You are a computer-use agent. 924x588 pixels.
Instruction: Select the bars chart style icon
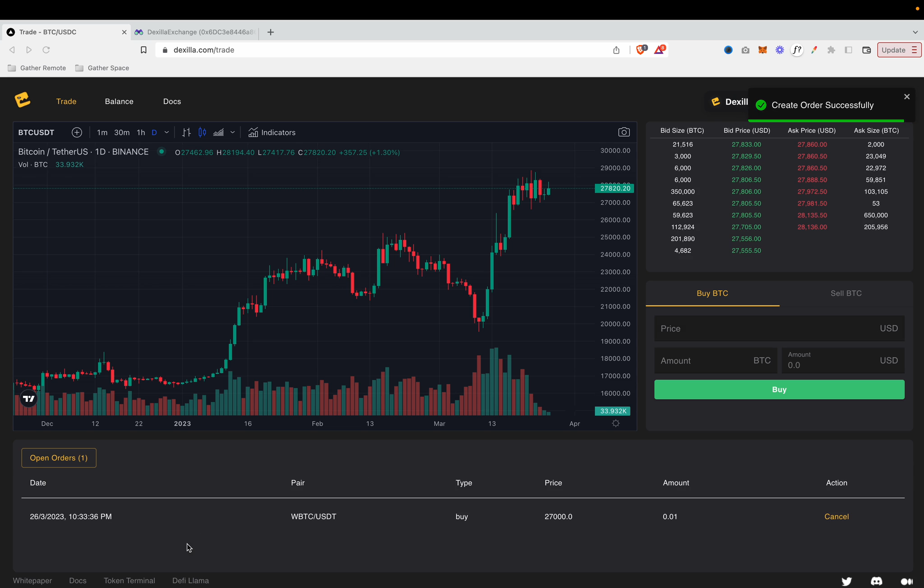pos(186,132)
